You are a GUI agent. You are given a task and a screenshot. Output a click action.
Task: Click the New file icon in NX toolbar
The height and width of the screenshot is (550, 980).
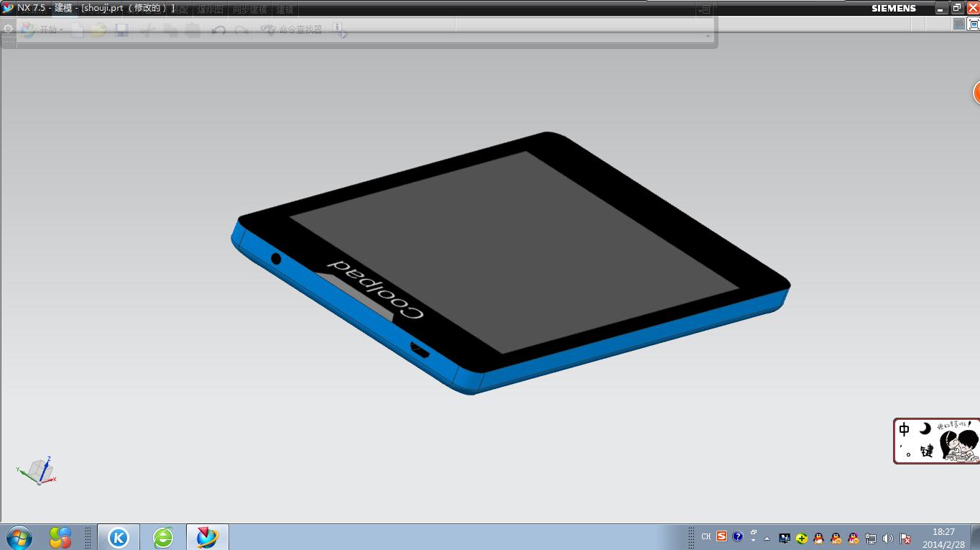coord(77,30)
